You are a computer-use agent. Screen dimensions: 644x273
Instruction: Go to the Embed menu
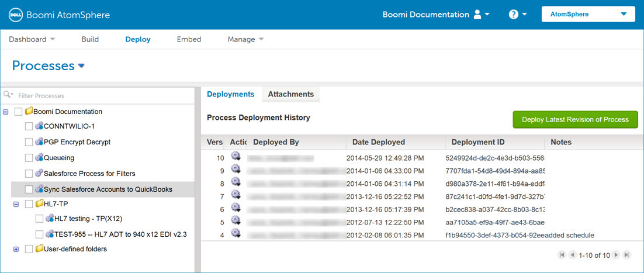point(189,40)
